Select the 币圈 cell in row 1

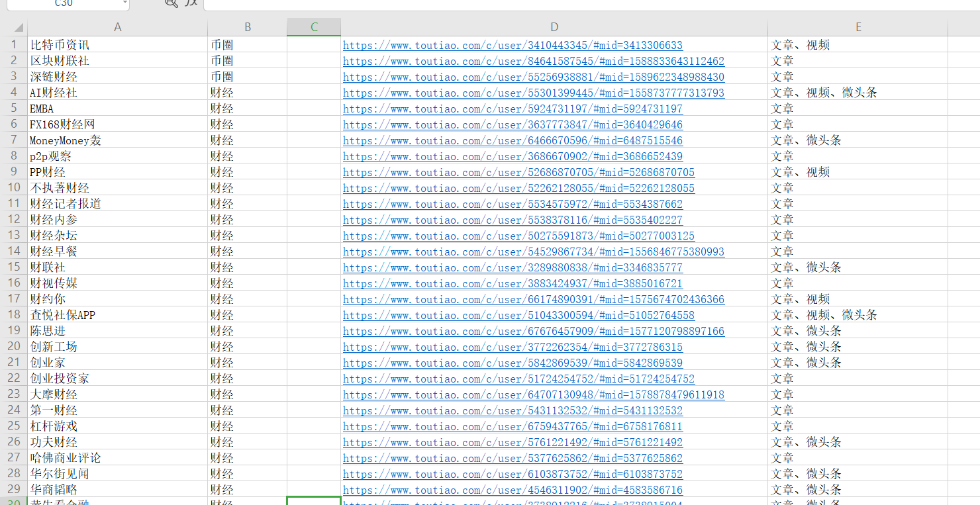[247, 45]
